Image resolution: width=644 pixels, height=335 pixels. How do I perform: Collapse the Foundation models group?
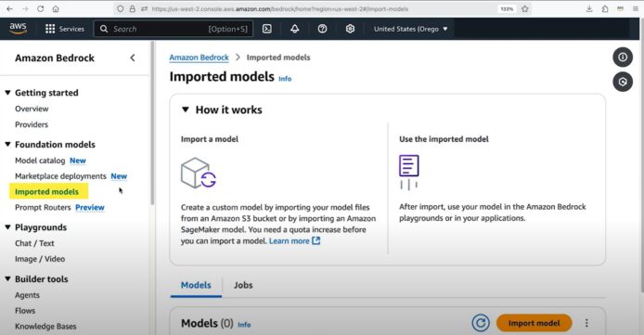click(7, 145)
